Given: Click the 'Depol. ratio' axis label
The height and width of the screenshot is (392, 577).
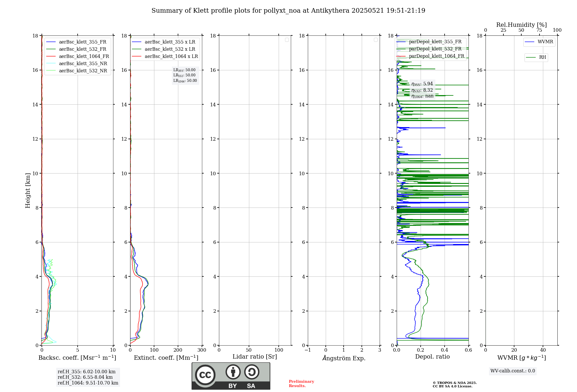Looking at the screenshot, I should pos(432,357).
